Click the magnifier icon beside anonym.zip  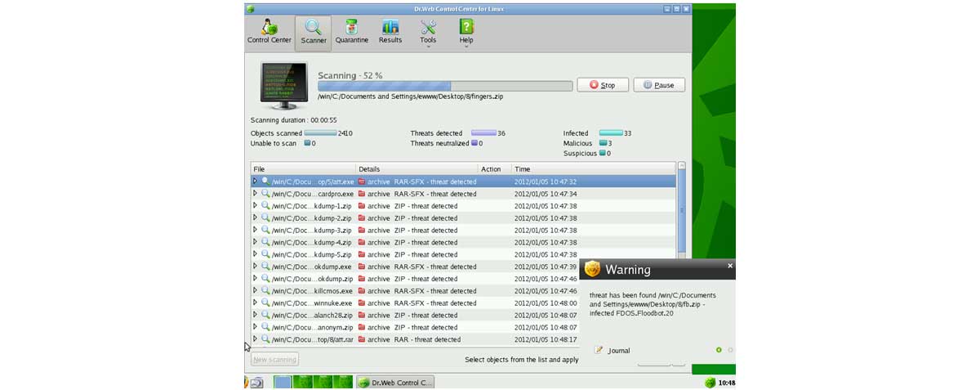click(x=265, y=327)
